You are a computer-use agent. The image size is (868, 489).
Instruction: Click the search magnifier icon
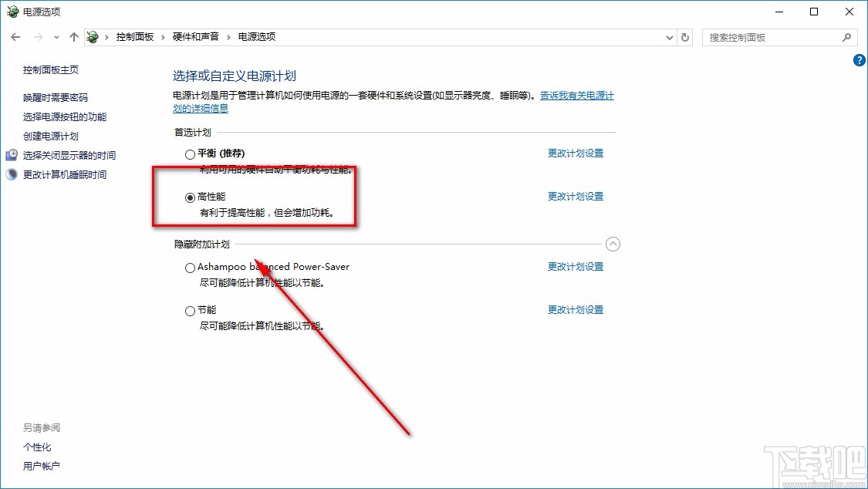click(x=846, y=36)
